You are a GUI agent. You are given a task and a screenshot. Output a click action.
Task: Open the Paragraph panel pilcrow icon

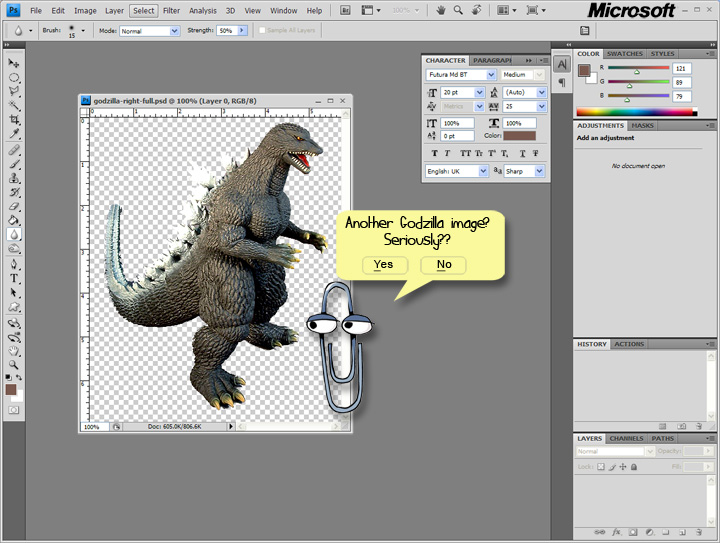562,83
